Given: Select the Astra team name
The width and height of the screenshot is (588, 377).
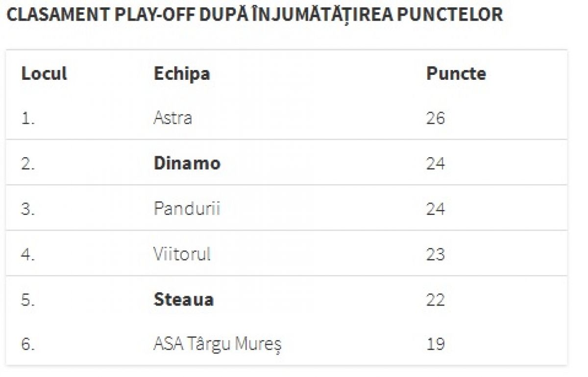Looking at the screenshot, I should click(x=172, y=118).
